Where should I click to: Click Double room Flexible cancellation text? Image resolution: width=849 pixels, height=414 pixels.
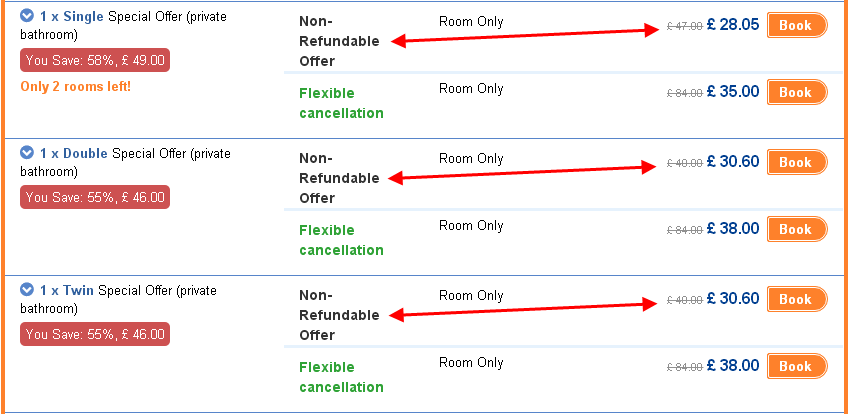(x=341, y=240)
